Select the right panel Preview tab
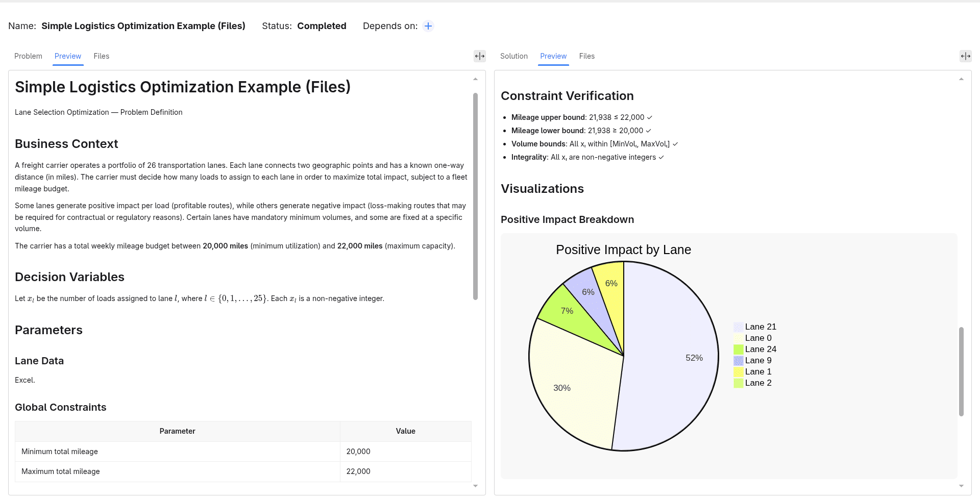Screen dimensions: 980x499 (553, 56)
